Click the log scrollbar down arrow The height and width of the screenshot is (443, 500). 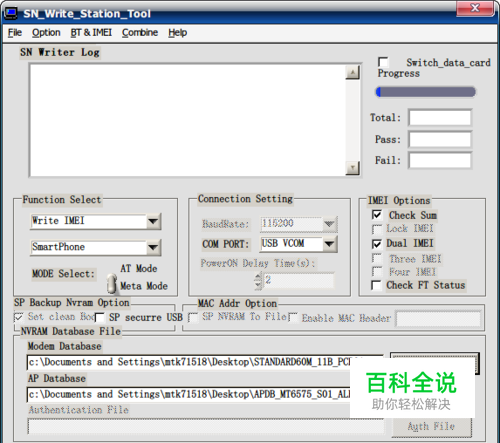pos(352,168)
